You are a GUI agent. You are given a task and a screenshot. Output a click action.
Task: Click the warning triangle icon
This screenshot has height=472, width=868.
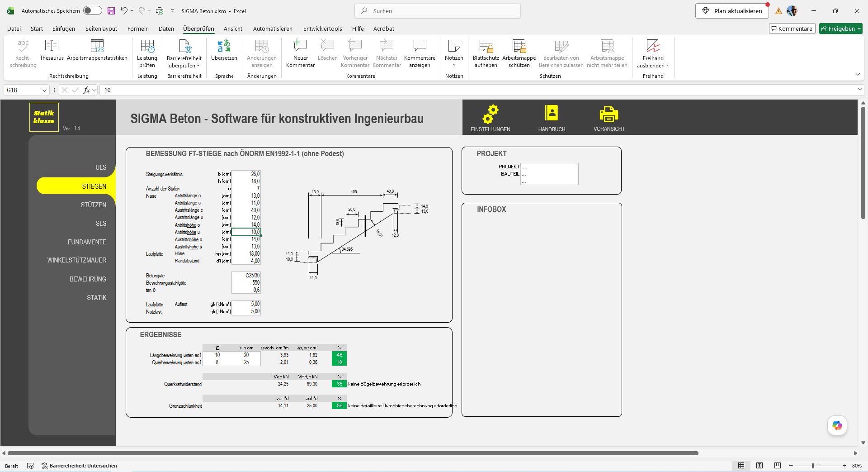coord(778,11)
